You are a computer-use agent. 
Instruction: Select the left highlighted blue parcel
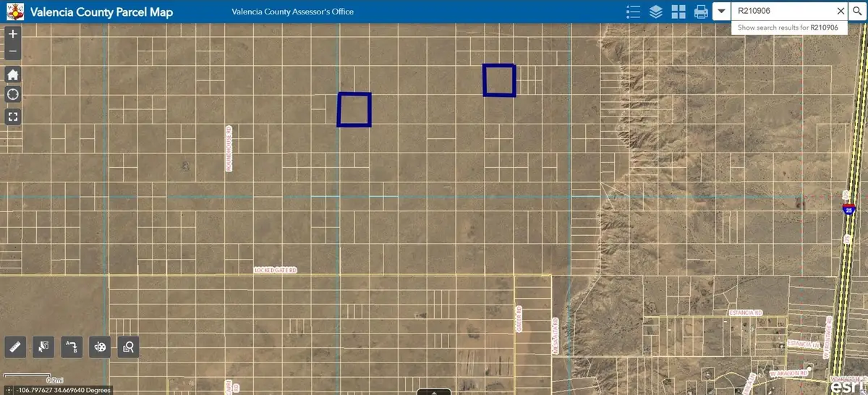[x=354, y=110]
